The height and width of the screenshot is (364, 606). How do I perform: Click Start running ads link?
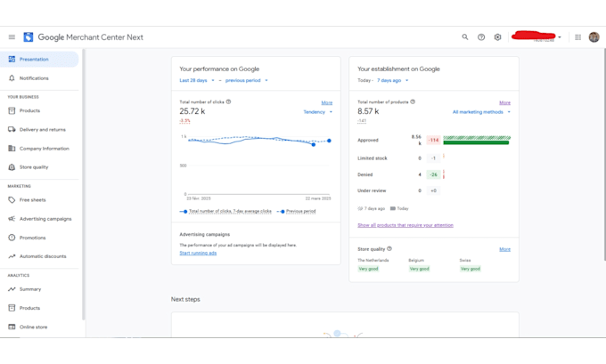point(198,254)
